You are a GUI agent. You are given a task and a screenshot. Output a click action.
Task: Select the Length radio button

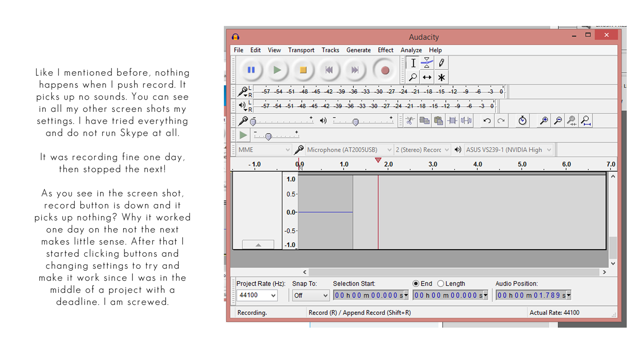coord(441,284)
